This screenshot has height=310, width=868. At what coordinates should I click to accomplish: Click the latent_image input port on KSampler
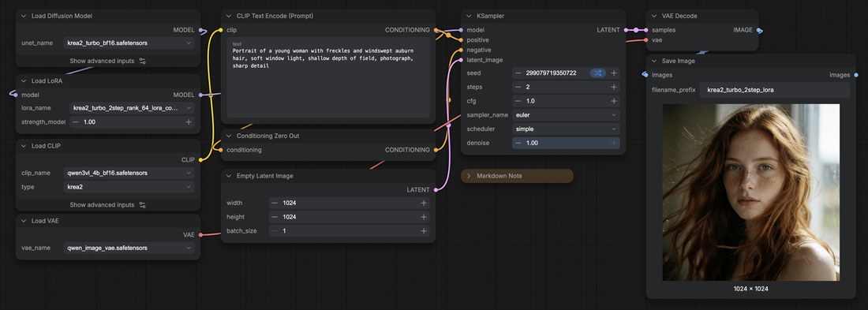(461, 60)
